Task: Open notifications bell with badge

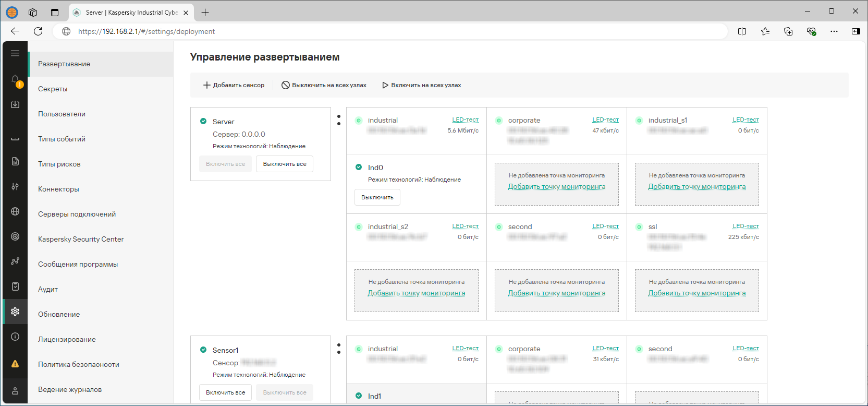Action: click(x=16, y=80)
